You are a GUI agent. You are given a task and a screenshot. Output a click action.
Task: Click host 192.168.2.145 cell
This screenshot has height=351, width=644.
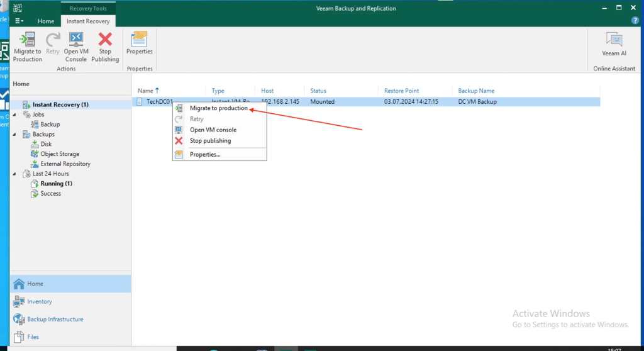tap(280, 101)
